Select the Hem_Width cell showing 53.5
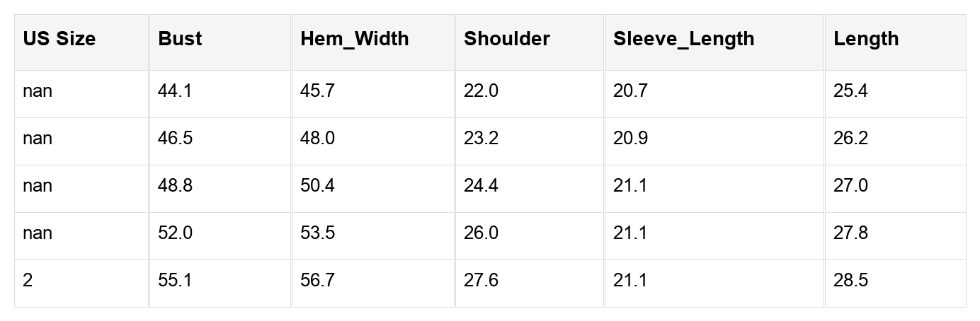The width and height of the screenshot is (980, 321). pyautogui.click(x=317, y=233)
